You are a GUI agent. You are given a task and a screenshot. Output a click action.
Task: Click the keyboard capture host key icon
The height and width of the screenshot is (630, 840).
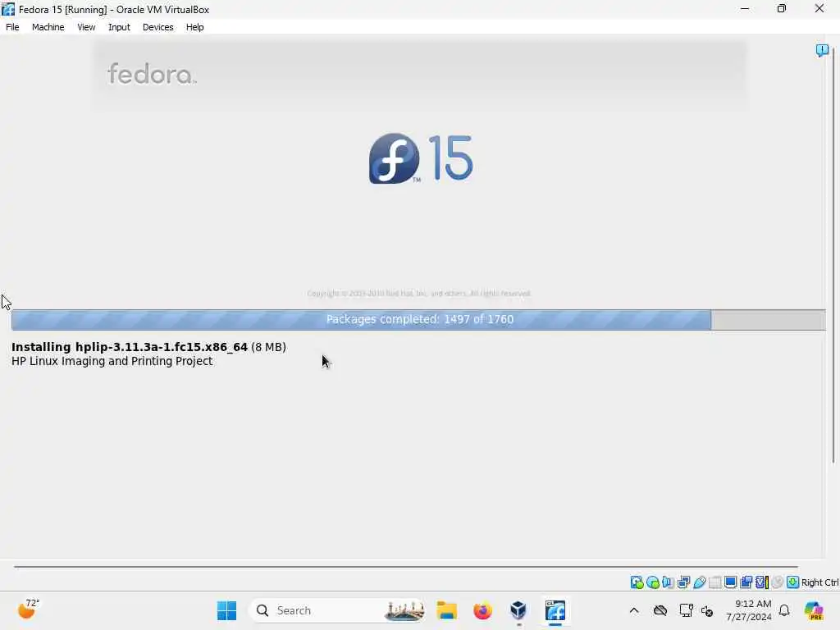(793, 582)
